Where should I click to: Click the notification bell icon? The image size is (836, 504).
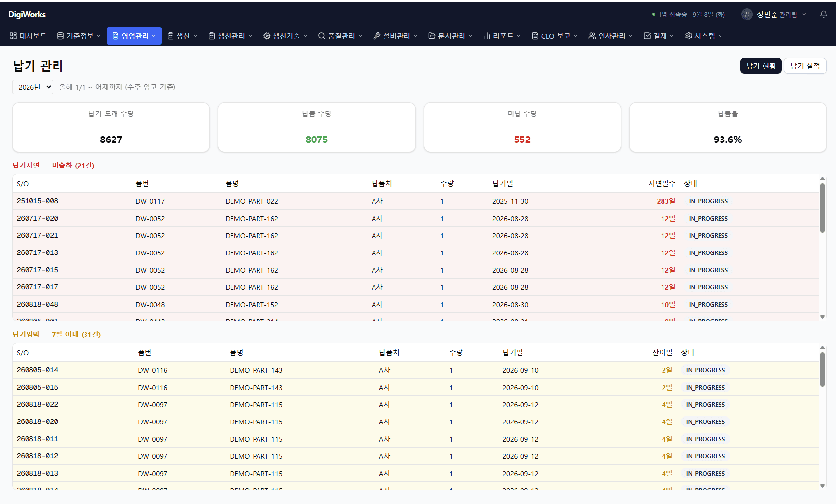824,14
